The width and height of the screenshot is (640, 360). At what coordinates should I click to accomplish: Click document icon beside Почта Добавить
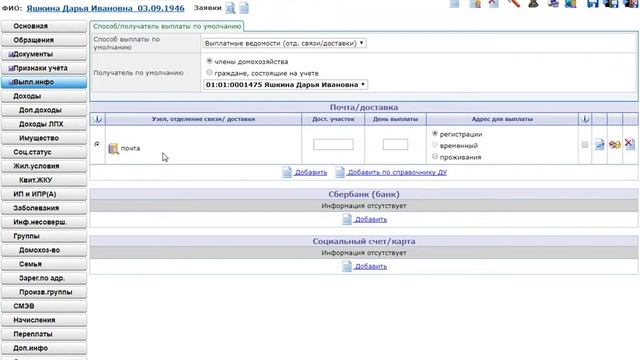click(x=287, y=172)
